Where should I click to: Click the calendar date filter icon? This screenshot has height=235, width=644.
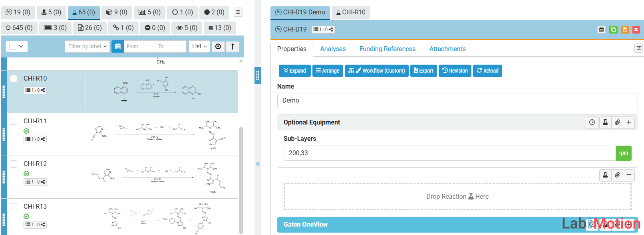[117, 47]
